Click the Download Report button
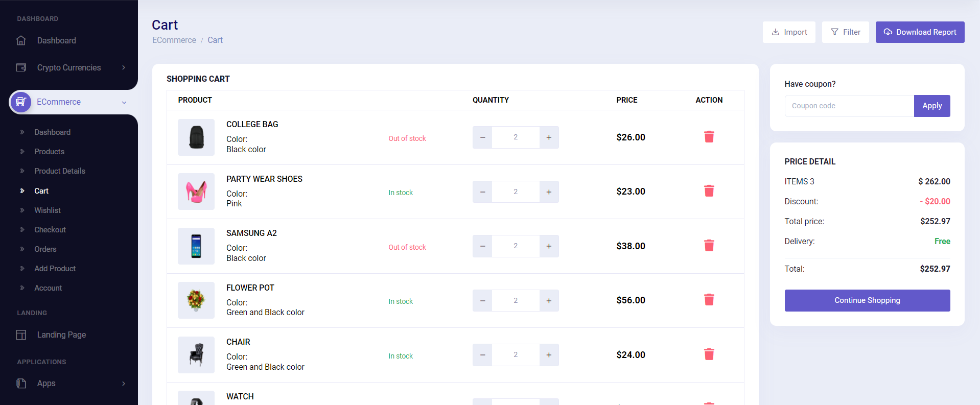This screenshot has width=980, height=405. point(920,32)
